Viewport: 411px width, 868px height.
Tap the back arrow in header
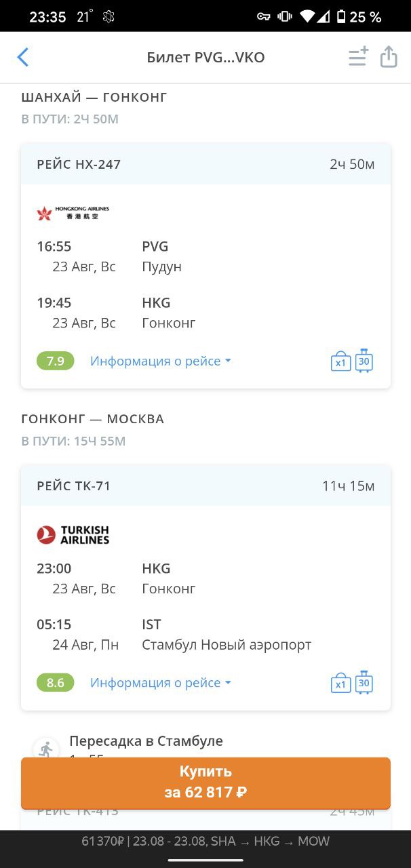(23, 57)
